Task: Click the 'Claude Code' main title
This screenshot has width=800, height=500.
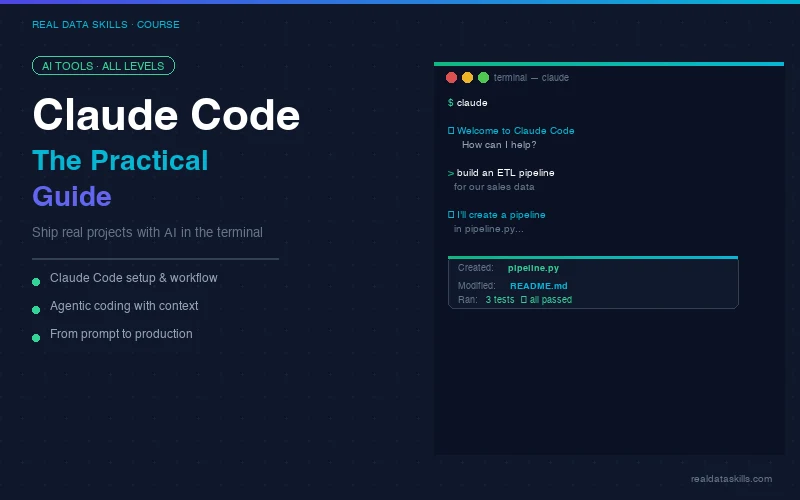Action: (x=166, y=115)
